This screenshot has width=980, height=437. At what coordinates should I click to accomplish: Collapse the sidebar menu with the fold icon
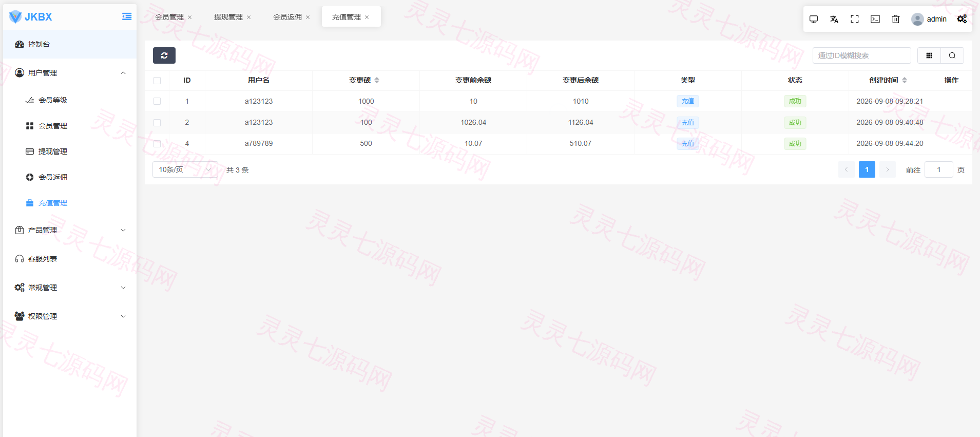[x=127, y=17]
